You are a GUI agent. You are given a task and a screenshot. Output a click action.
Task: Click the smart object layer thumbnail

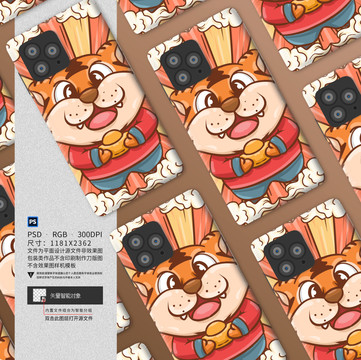pyautogui.click(x=39, y=295)
